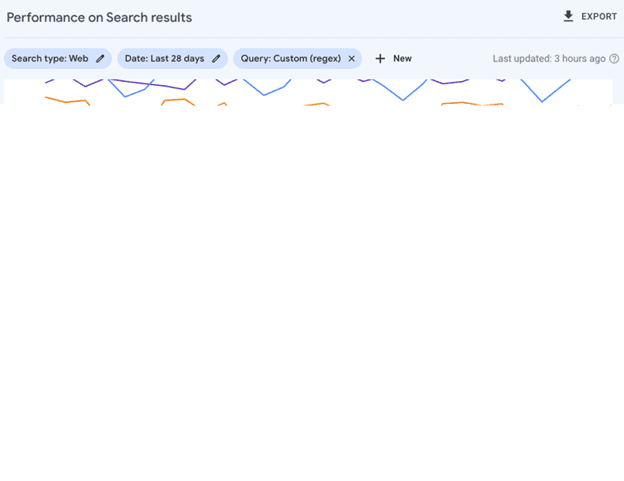Open the Query: Custom (regex) filter label
Viewport: 624px width, 481px height.
pos(291,58)
